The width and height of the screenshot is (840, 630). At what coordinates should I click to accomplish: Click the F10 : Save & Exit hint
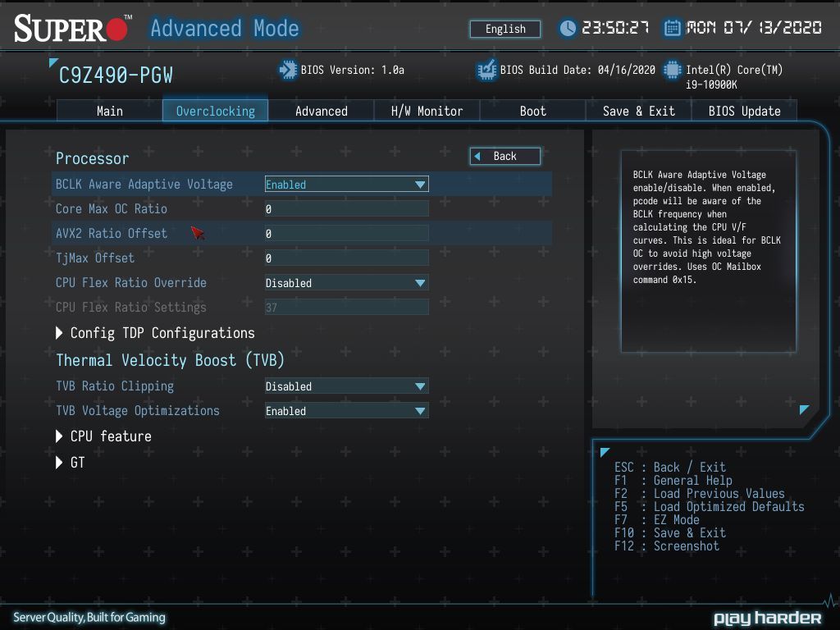click(669, 533)
